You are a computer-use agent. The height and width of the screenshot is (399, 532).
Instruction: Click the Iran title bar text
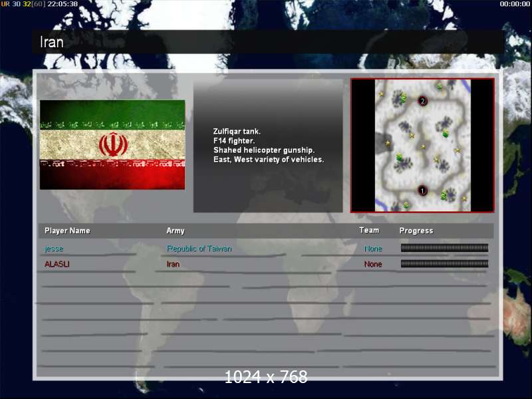pos(52,42)
